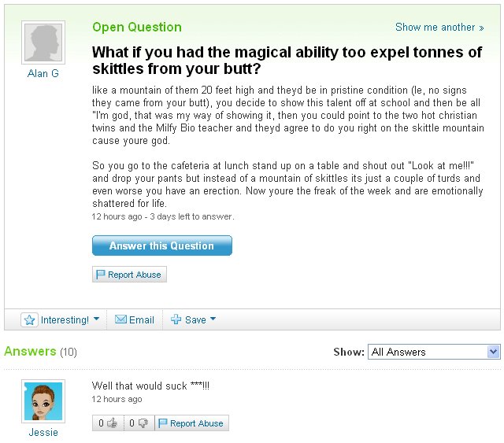
Task: Click the star icon beside Interesting
Action: click(30, 320)
